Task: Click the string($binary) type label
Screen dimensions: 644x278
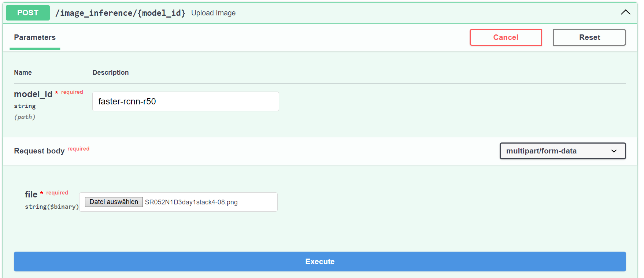Action: [52, 207]
